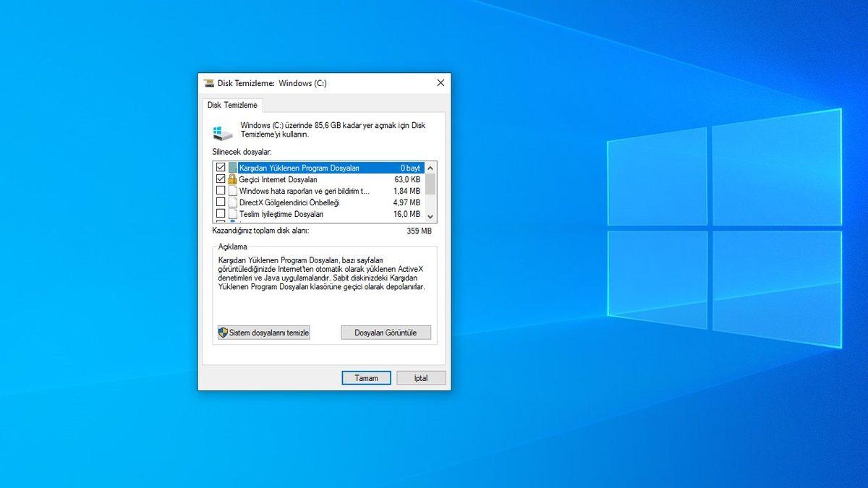This screenshot has height=488, width=868.
Task: Click the Karşıdan Yüklenen Program Dosyaları item icon
Action: (x=233, y=167)
